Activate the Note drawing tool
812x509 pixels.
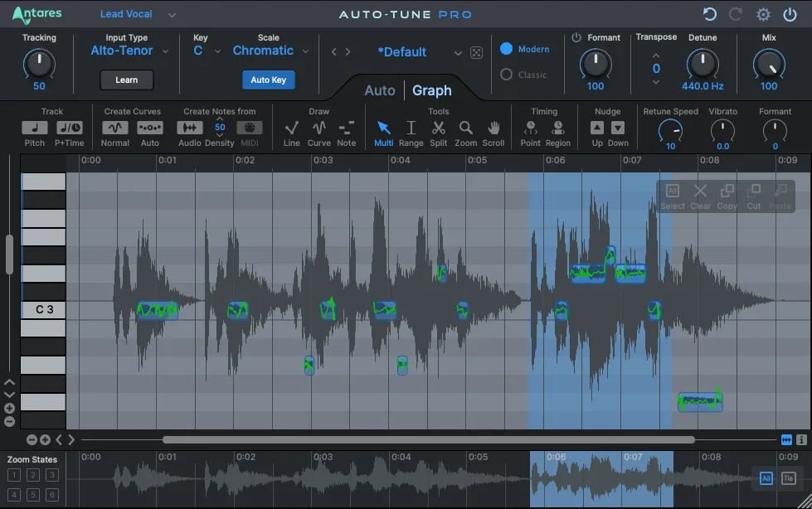(346, 130)
